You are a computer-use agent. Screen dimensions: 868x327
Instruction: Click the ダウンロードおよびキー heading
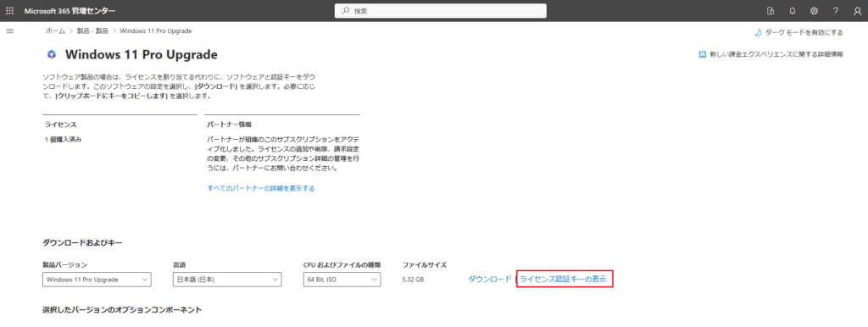82,243
